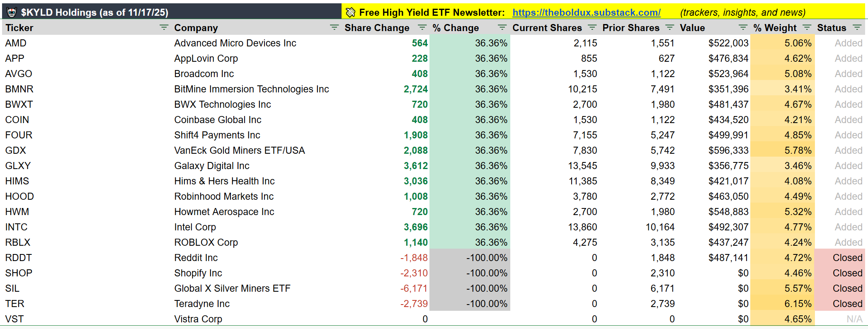
Task: Select Galaxy Digital Inc cell
Action: (256, 166)
